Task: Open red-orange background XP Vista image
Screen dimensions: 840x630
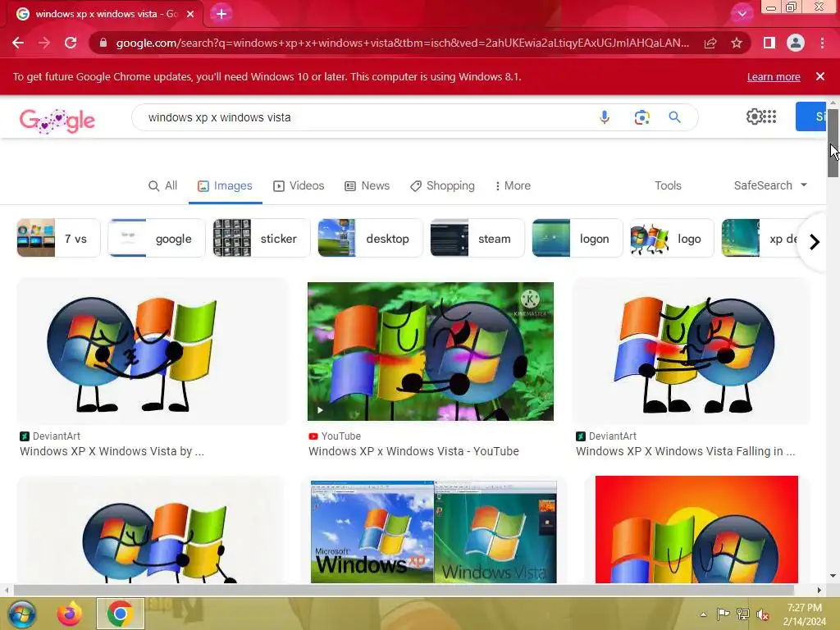Action: [696, 529]
